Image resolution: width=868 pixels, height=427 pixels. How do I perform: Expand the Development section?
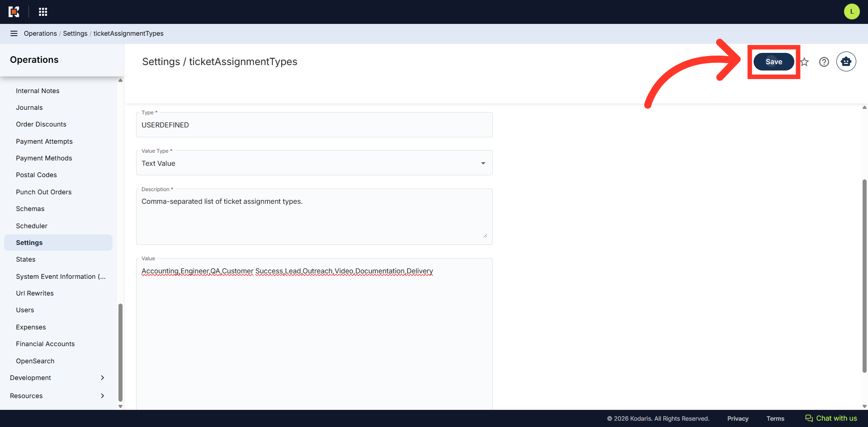(x=57, y=378)
